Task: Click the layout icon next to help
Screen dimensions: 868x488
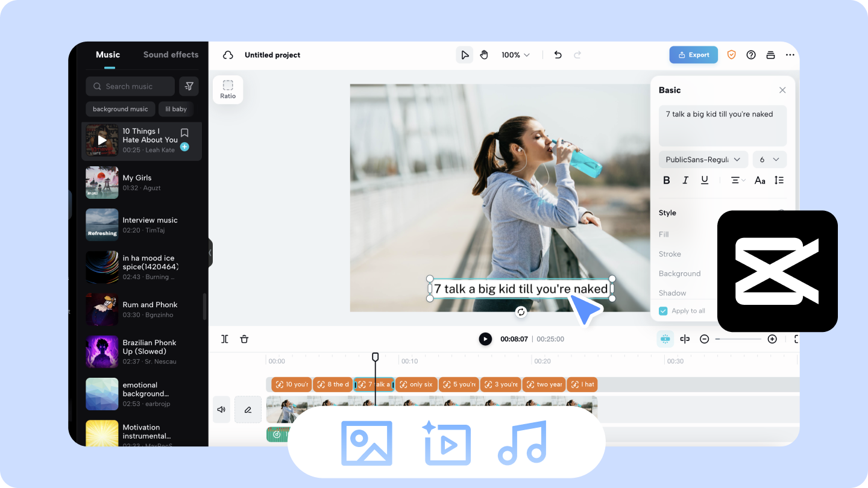Action: coord(770,55)
